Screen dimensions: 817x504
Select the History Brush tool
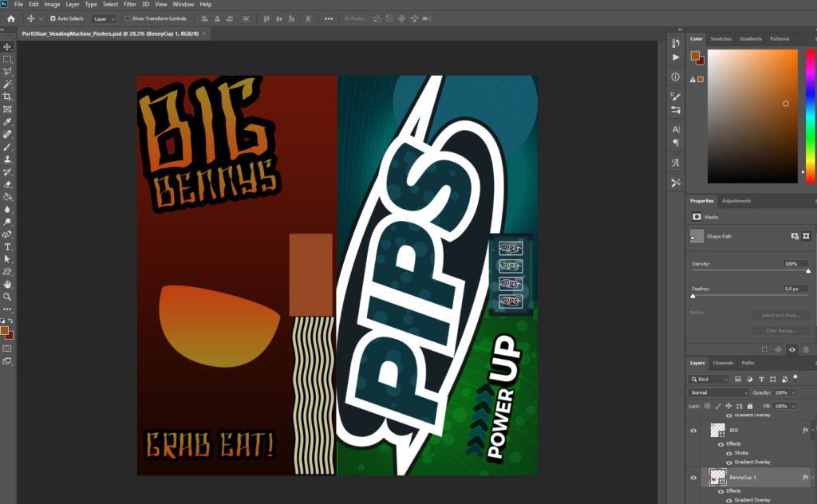point(7,171)
